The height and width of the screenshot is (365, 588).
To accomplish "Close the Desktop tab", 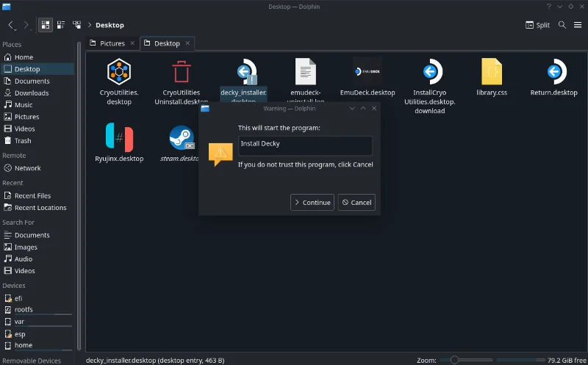I will pos(187,43).
